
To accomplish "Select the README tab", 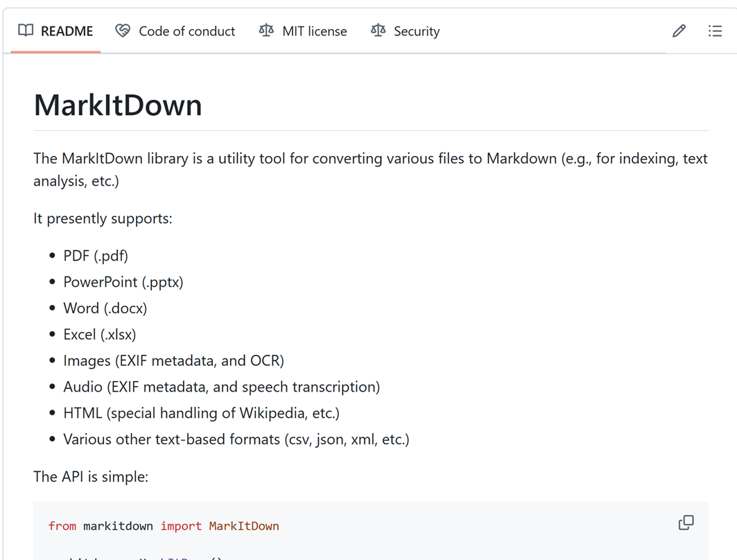I will 67,30.
